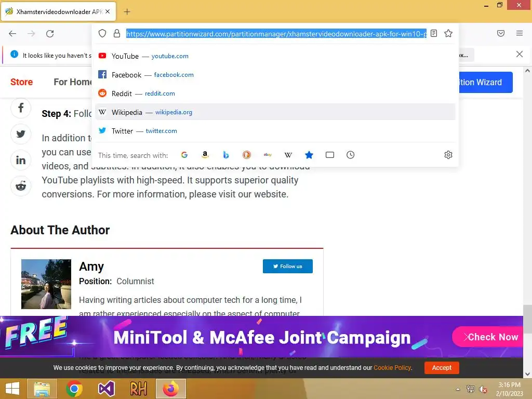This screenshot has width=532, height=399.
Task: Search with Amazon one-off icon
Action: coord(205,155)
